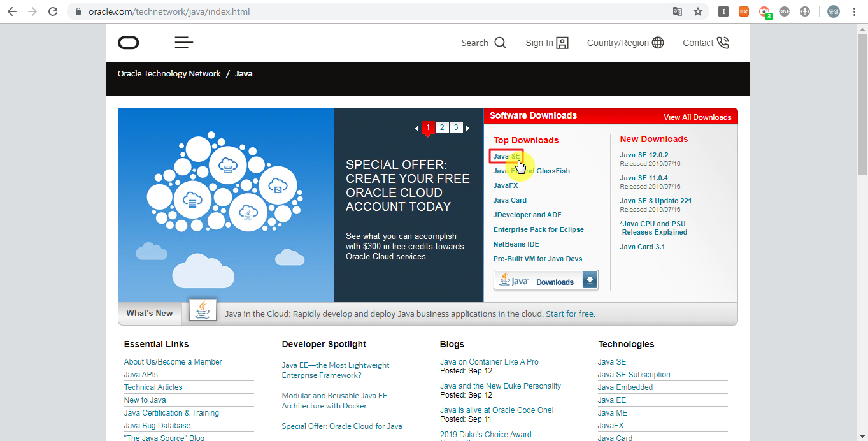Viewport: 868px width, 441px height.
Task: Click the extension icon with green 3 badge
Action: point(765,12)
